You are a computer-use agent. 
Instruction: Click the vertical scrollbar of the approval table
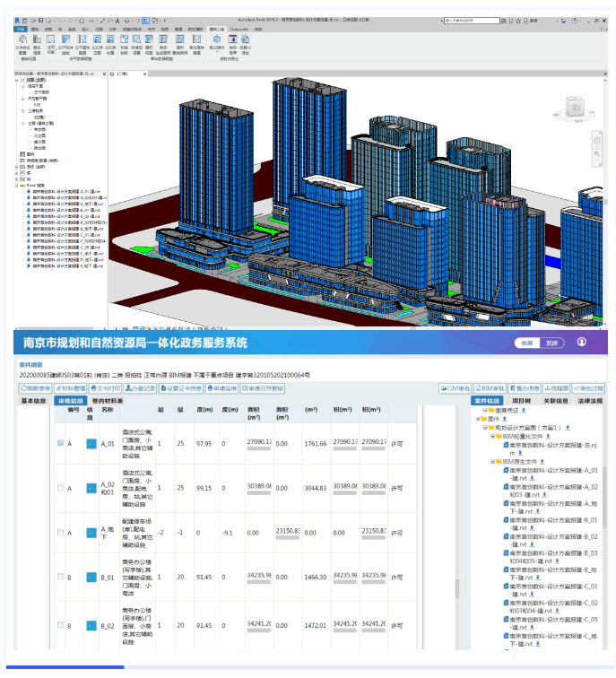pos(457,589)
